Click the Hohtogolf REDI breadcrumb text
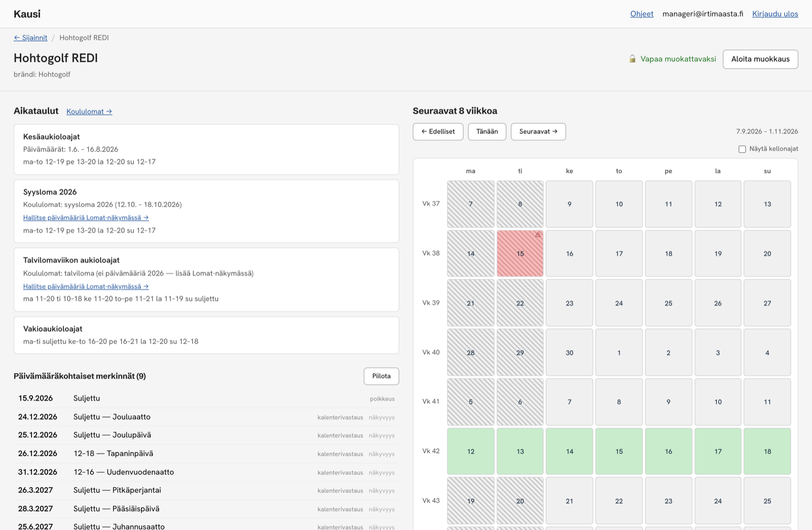 tap(84, 38)
